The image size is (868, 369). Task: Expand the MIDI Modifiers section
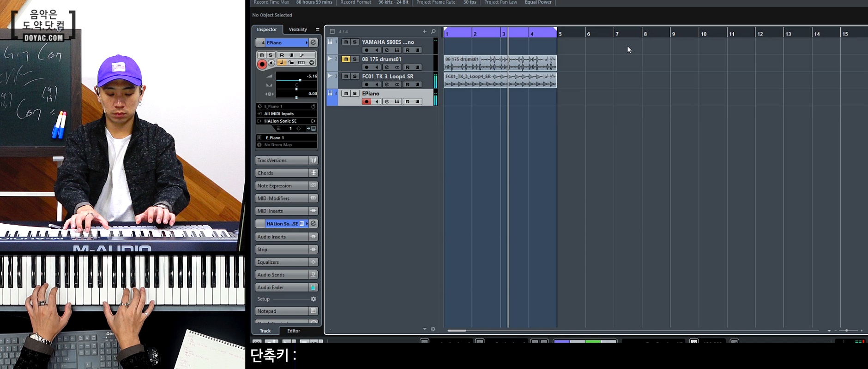pos(282,198)
